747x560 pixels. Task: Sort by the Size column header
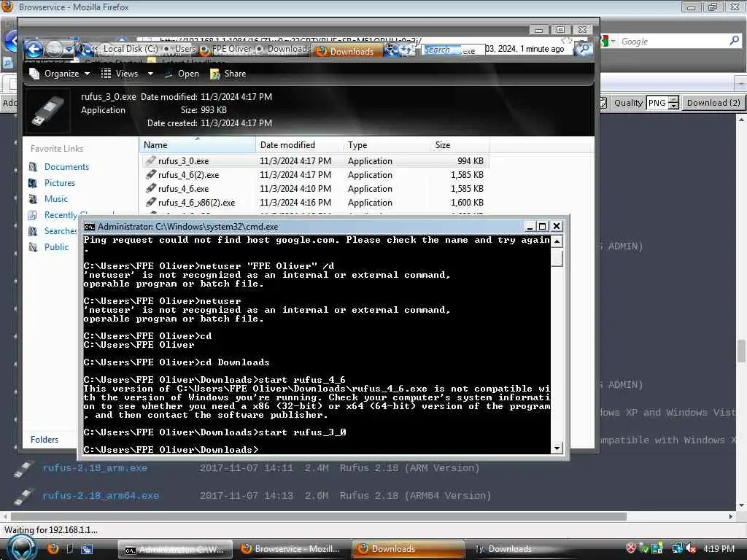pyautogui.click(x=460, y=145)
